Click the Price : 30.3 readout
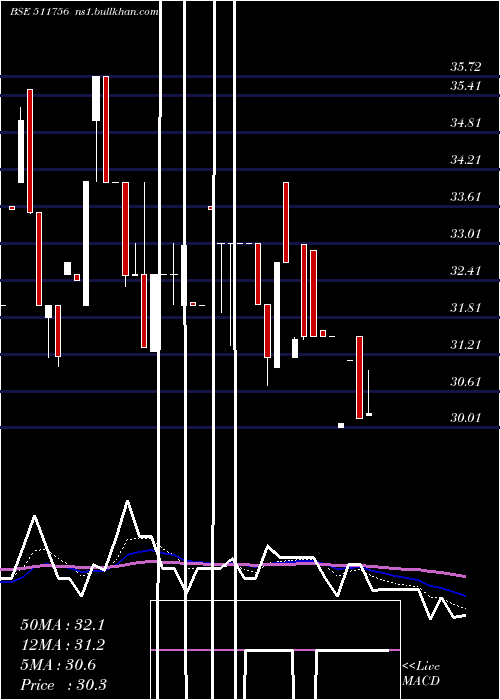Viewport: 500px width, 700px height. click(x=63, y=684)
